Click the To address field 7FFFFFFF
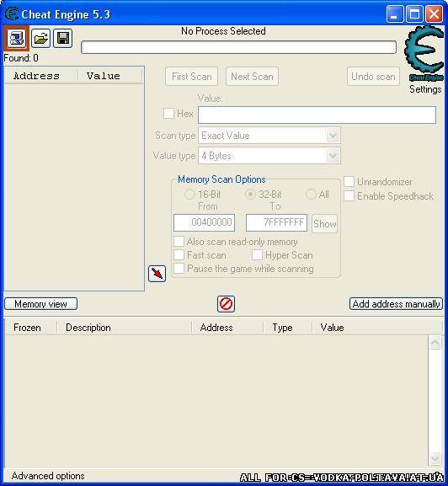Screen dimensions: 448x486 click(x=277, y=222)
